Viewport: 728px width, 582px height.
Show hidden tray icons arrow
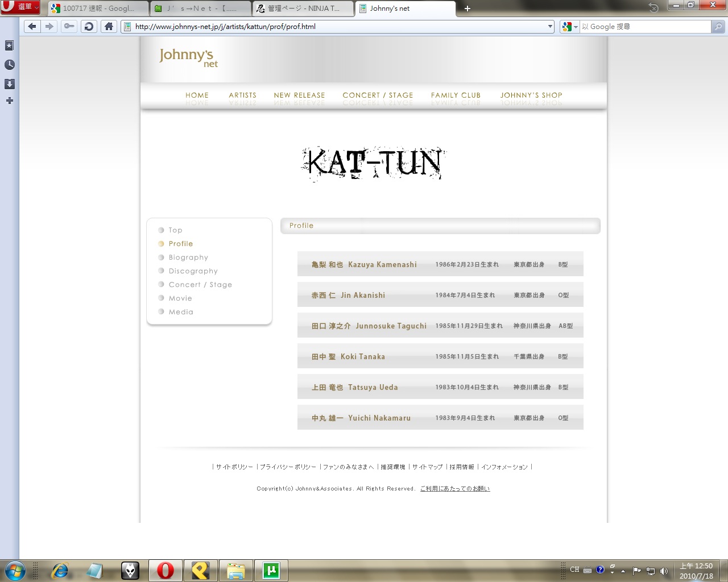pos(623,571)
